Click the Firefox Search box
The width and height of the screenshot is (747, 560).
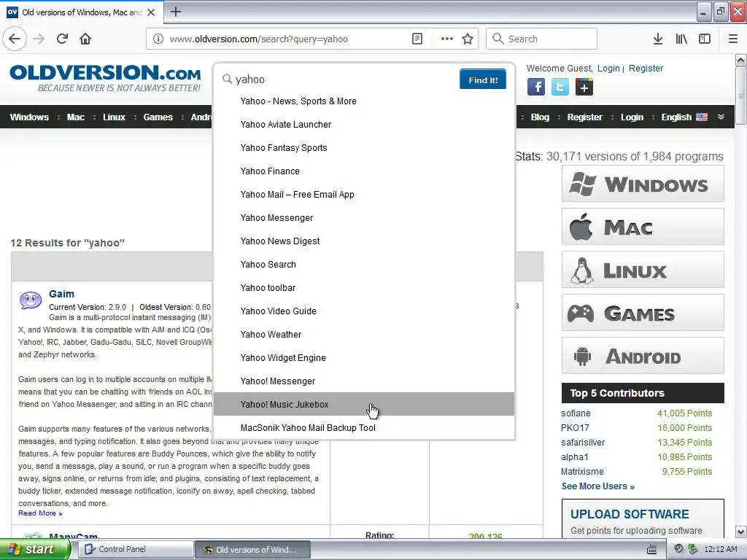coord(541,39)
